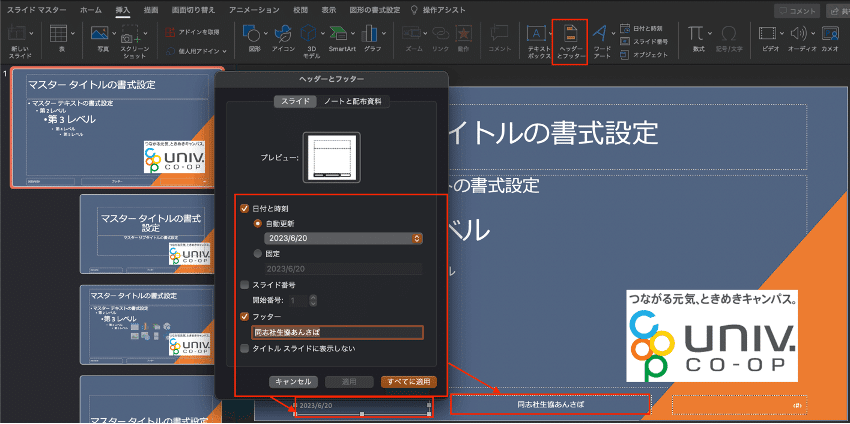Viewport: 850px width, 424px height.
Task: Click the ズーム icon in ribbon
Action: tap(411, 34)
